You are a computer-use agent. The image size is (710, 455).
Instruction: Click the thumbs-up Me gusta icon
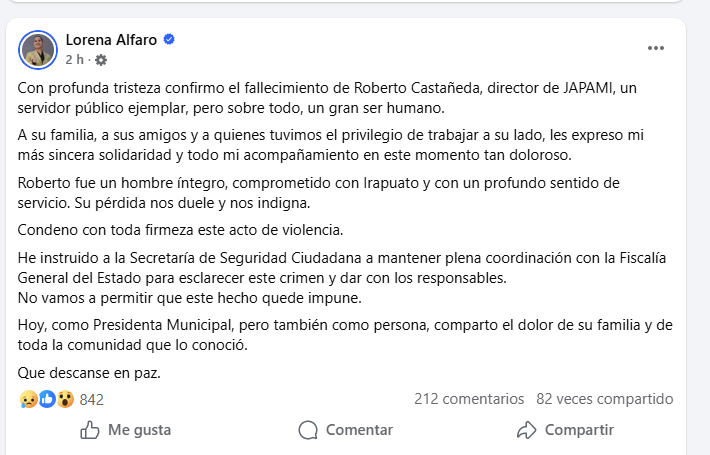pyautogui.click(x=90, y=430)
